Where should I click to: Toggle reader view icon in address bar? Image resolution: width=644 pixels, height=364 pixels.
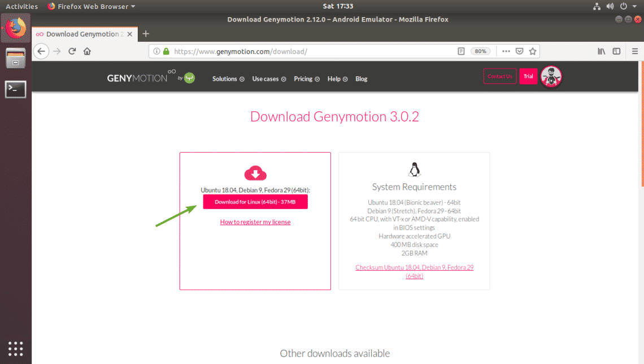click(x=461, y=51)
